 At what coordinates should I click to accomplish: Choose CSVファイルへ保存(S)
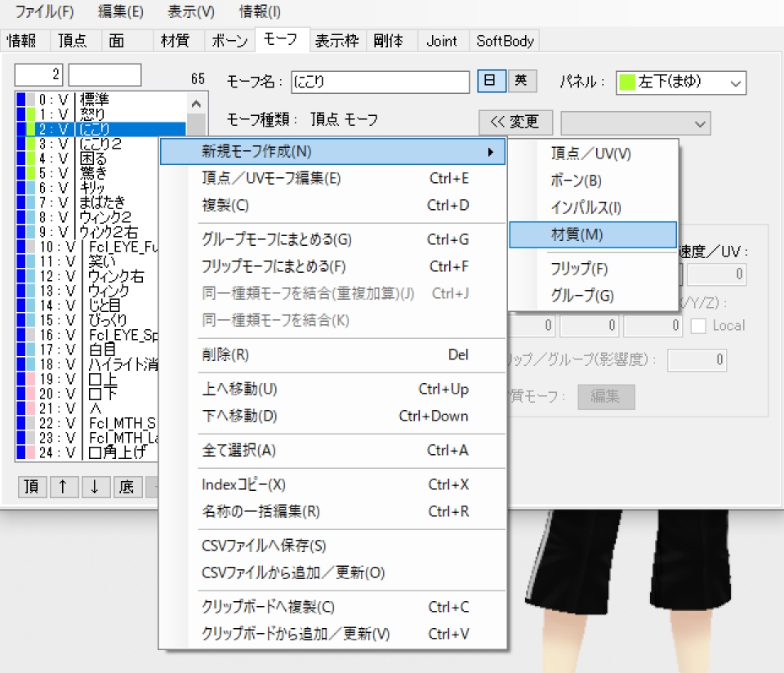click(x=332, y=546)
